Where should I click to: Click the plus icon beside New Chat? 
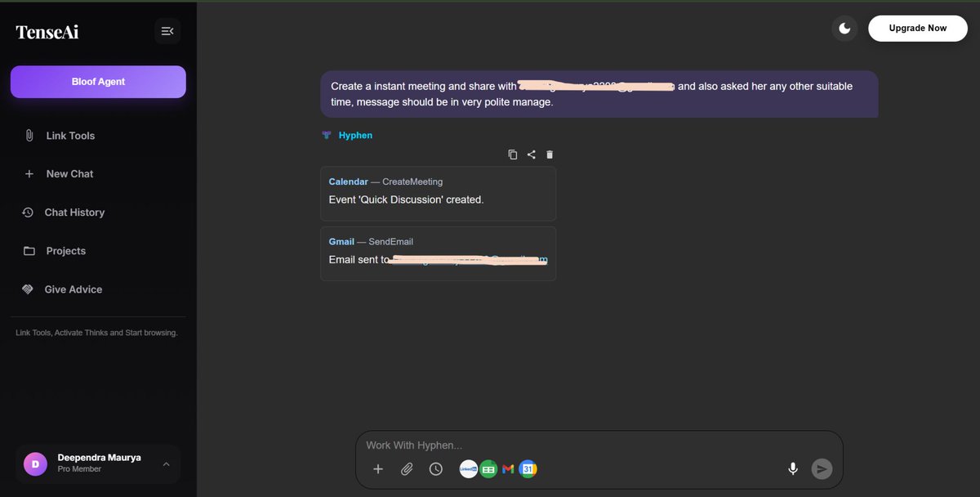(29, 174)
